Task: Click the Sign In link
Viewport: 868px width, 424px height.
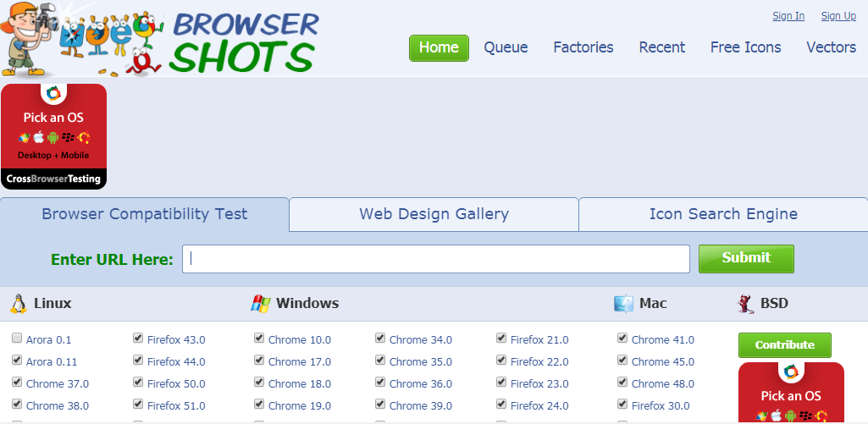Action: 788,16
